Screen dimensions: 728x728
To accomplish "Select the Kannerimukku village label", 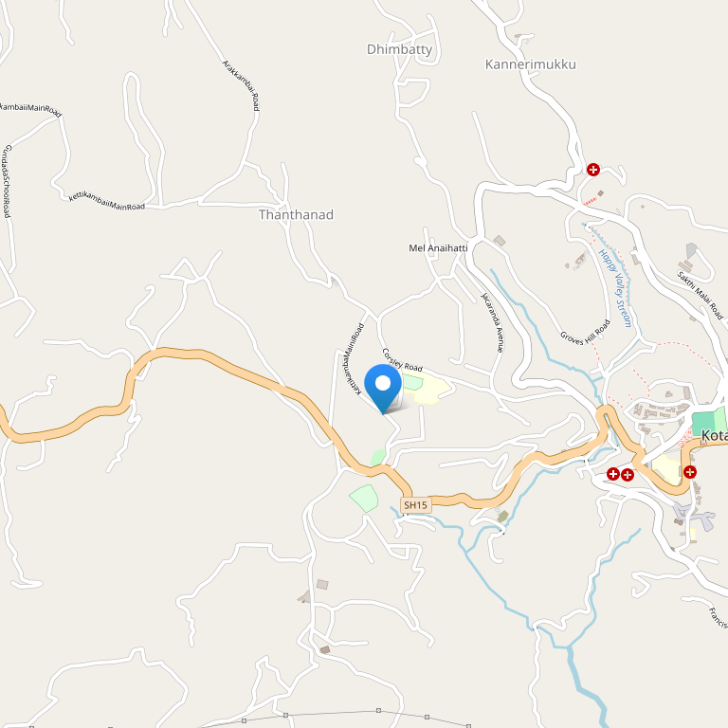I will pyautogui.click(x=530, y=64).
